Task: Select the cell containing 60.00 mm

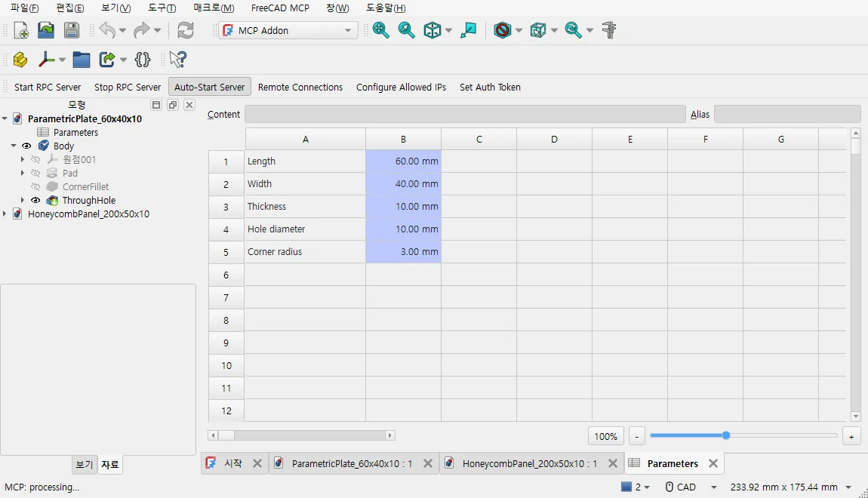Action: (x=403, y=161)
